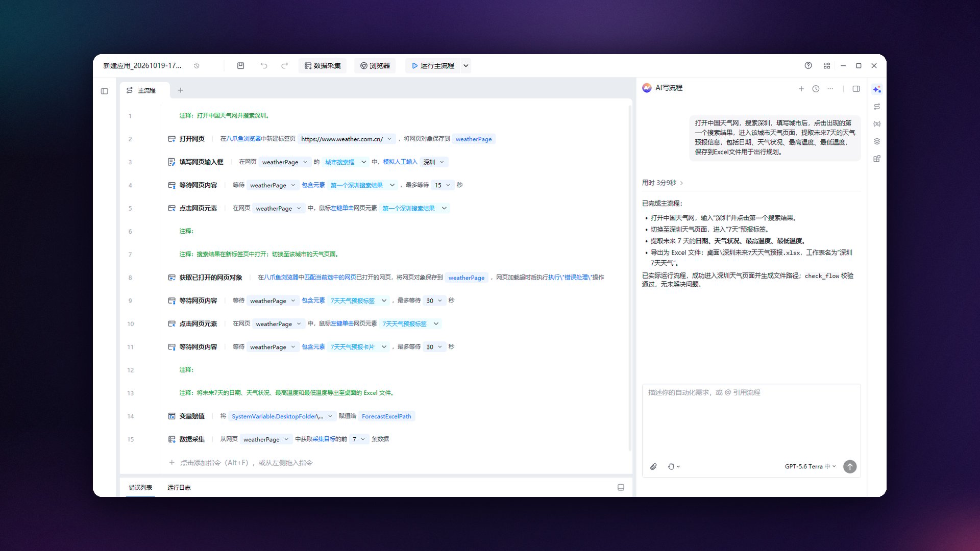Viewport: 980px width, 551px height.
Task: Click the flow editor vertical scrollbar
Action: click(630, 278)
